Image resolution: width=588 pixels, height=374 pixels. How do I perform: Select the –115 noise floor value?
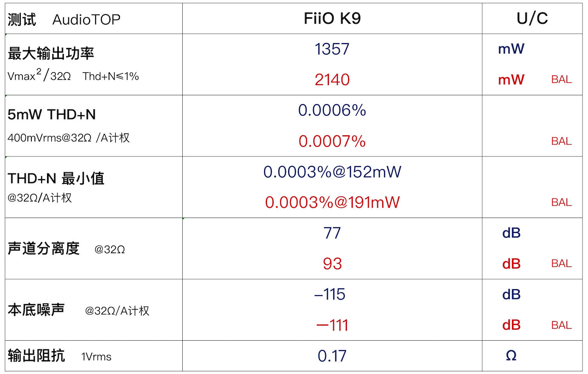(x=330, y=295)
